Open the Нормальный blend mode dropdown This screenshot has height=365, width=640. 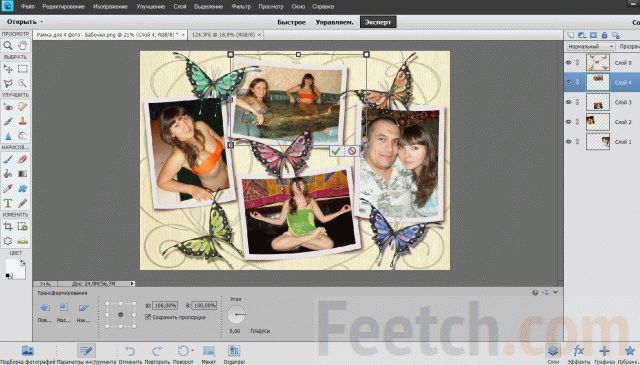590,47
